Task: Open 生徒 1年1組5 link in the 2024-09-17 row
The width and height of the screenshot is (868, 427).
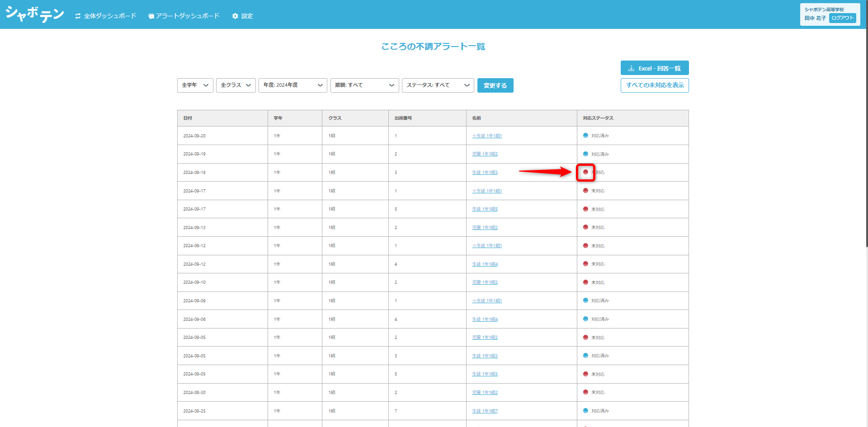Action: click(x=485, y=209)
